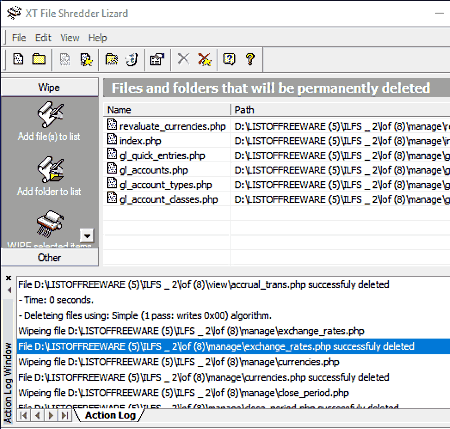450x429 pixels.
Task: Click the gl_accounts.php file icon
Action: click(112, 168)
